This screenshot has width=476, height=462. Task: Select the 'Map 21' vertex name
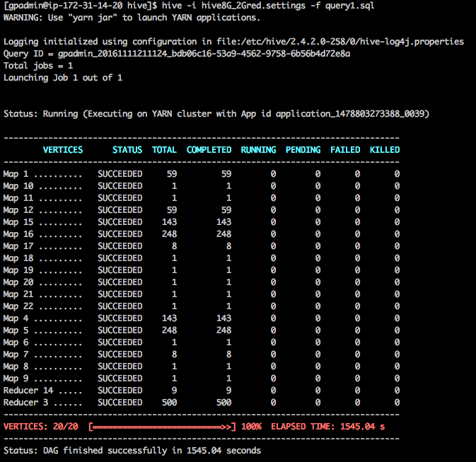tap(18, 294)
